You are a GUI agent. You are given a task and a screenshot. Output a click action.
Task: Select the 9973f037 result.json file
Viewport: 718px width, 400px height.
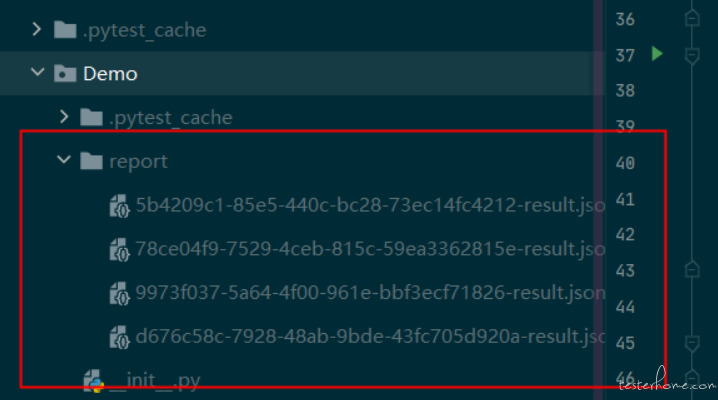pos(358,293)
